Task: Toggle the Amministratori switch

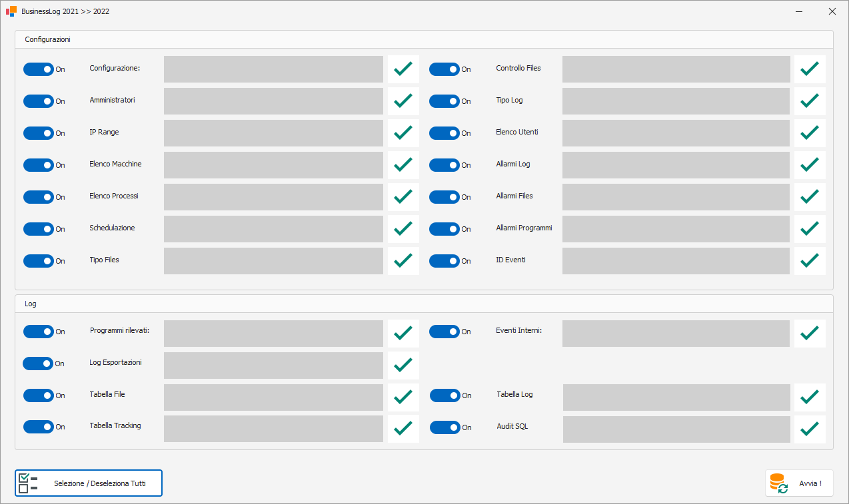Action: coord(39,101)
